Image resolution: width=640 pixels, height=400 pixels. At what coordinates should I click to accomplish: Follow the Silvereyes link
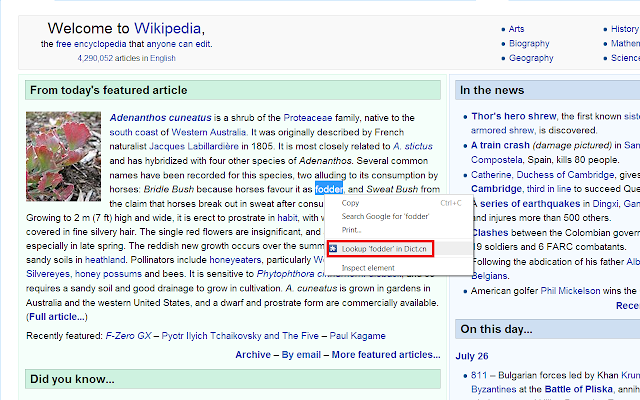pos(48,273)
